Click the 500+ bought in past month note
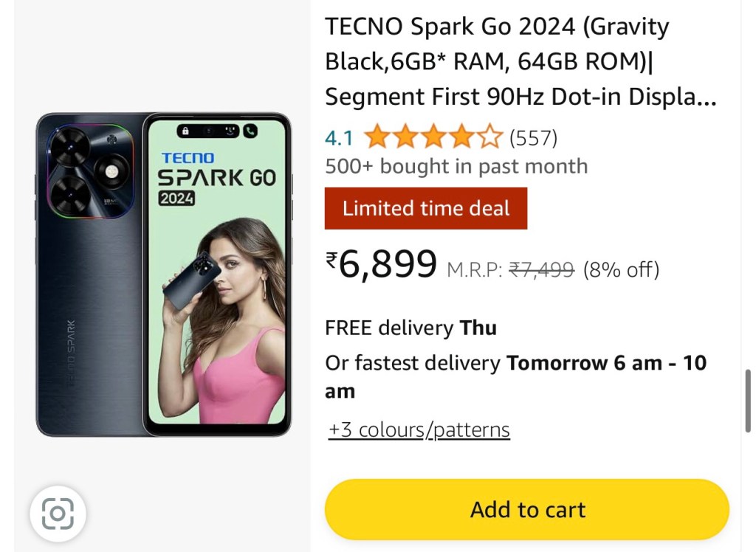Viewport: 756px width, 552px height. click(x=456, y=166)
